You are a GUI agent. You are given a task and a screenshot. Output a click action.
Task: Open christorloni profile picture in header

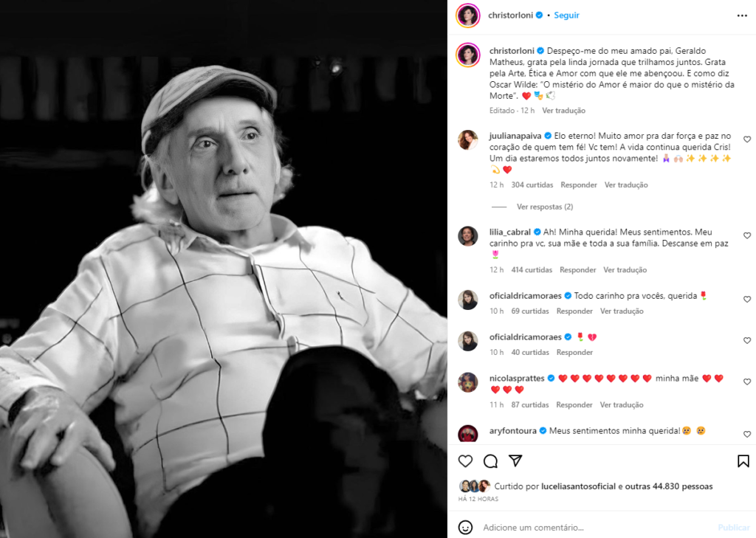(467, 15)
